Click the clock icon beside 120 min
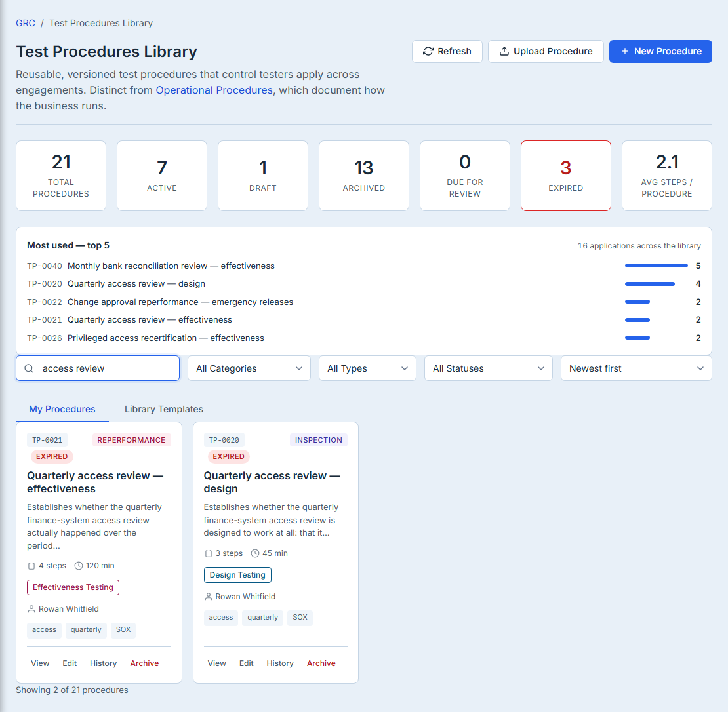Screen dimensions: 728x712 coord(79,566)
